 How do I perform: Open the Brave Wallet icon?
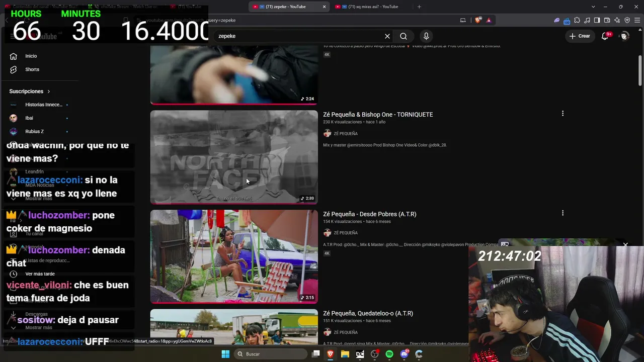[x=607, y=20]
